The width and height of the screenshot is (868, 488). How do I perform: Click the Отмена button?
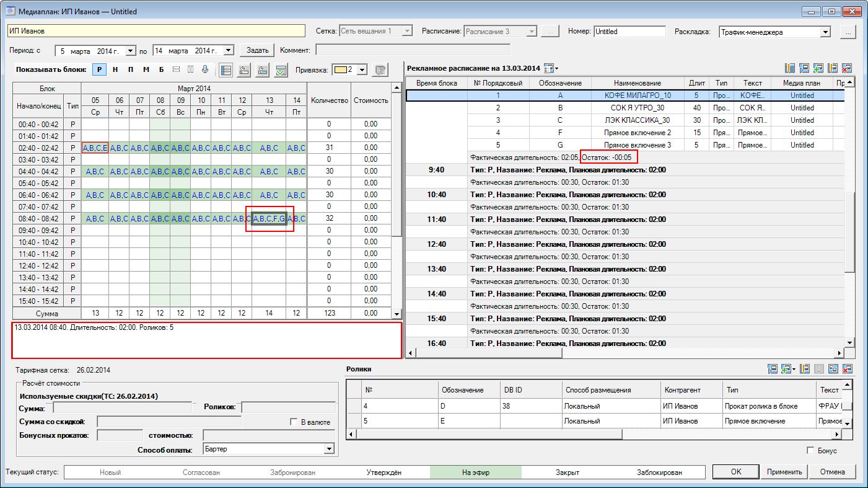point(832,472)
